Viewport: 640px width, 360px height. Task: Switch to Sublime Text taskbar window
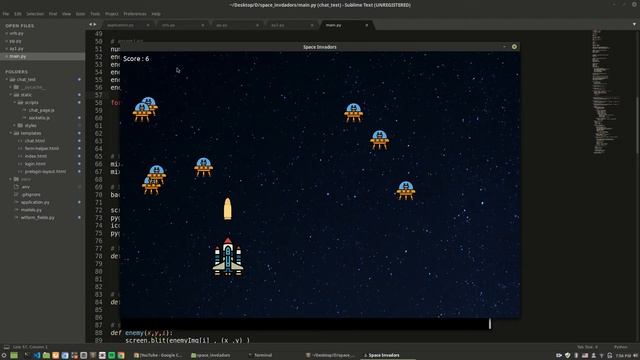coord(331,356)
